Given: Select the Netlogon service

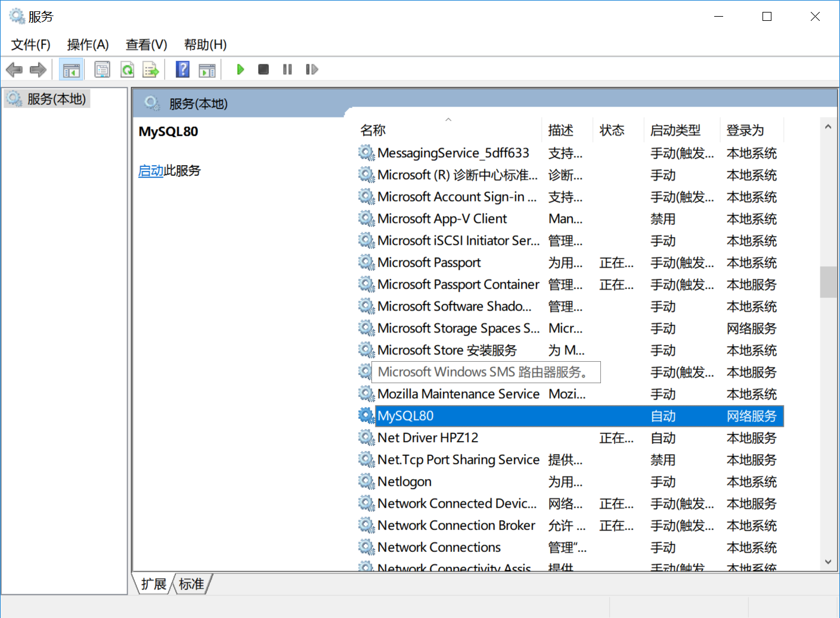Looking at the screenshot, I should 404,482.
